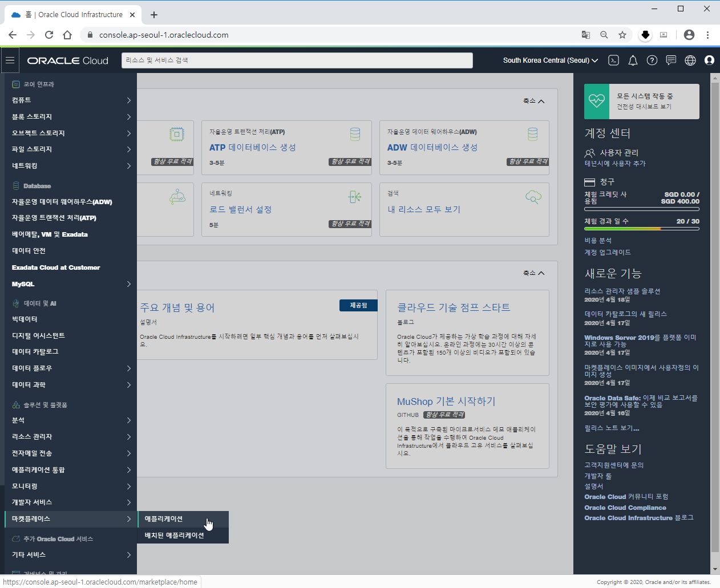720x588 pixels.
Task: Open 클라우드 기술 점프 스타트 link
Action: point(454,307)
